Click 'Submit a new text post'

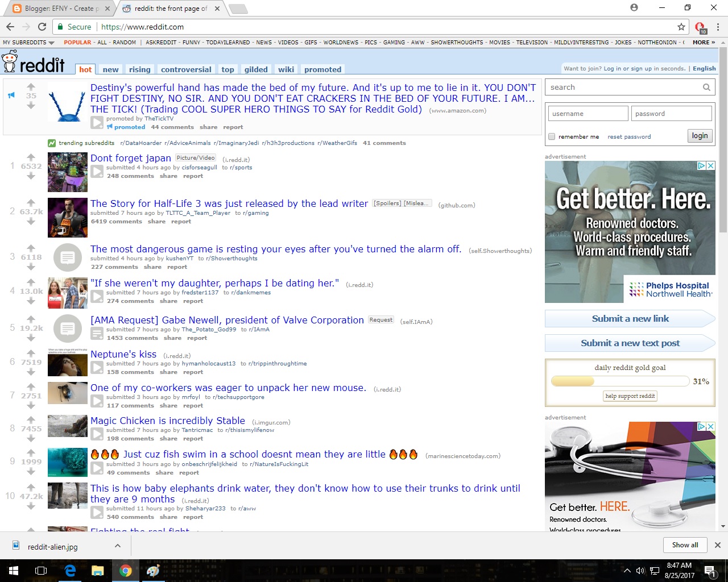tap(630, 343)
